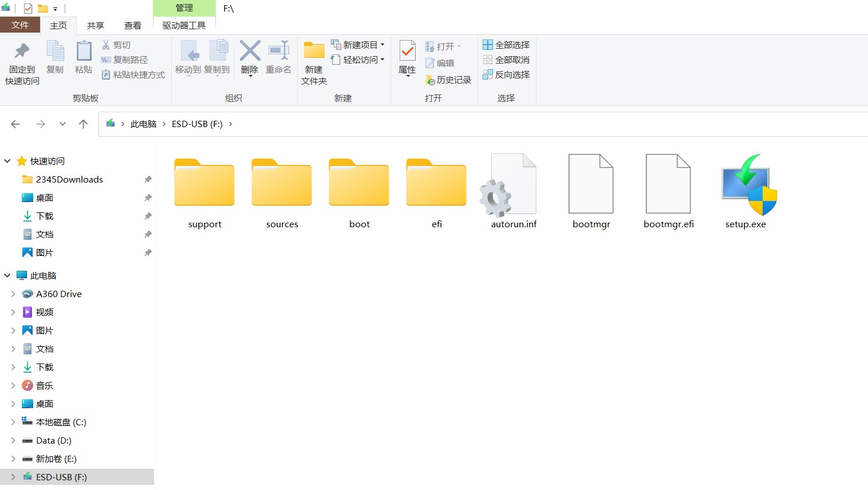The height and width of the screenshot is (490, 868).
Task: Open the 驱动器工具 tab
Action: (x=183, y=25)
